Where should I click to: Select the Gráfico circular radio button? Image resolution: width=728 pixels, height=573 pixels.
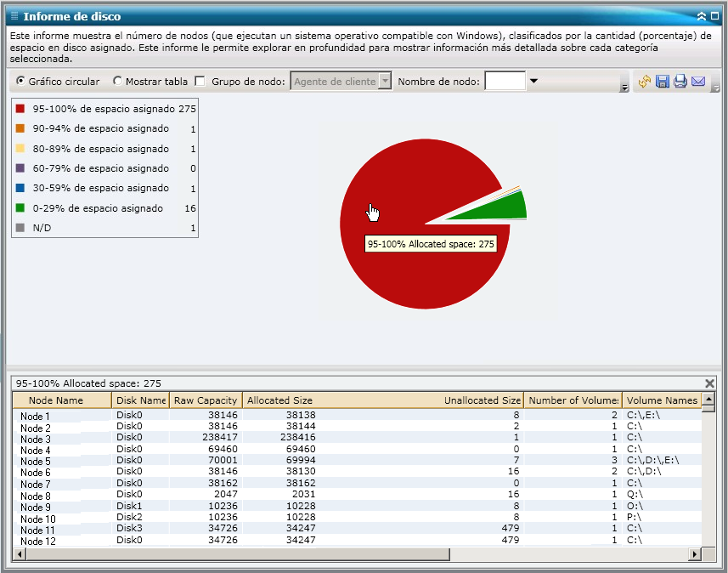pyautogui.click(x=21, y=82)
